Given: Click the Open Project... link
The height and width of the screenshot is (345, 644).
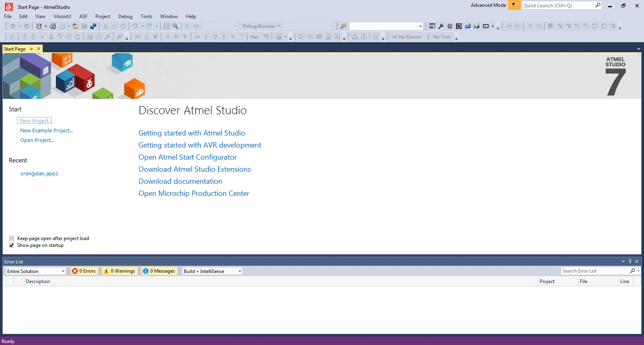Looking at the screenshot, I should [37, 140].
